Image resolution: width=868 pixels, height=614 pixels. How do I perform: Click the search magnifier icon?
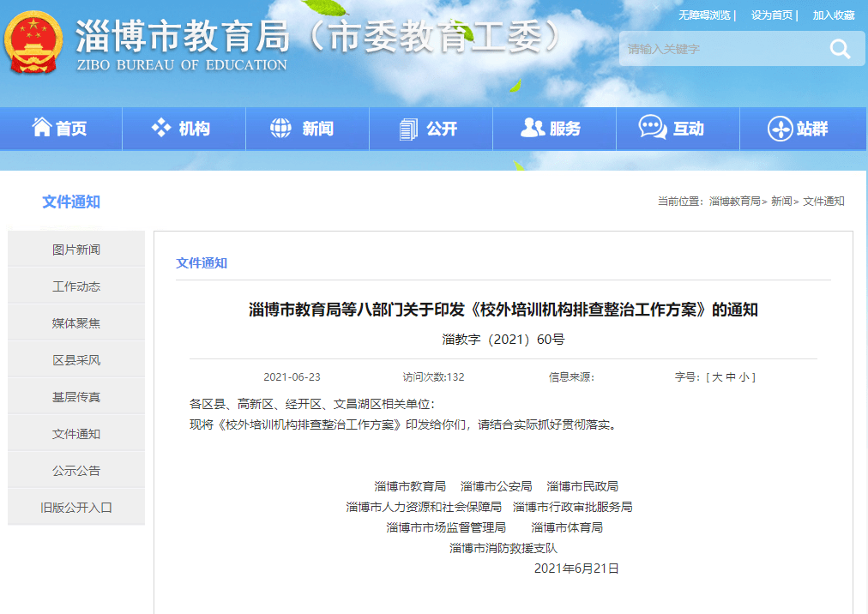pos(839,49)
